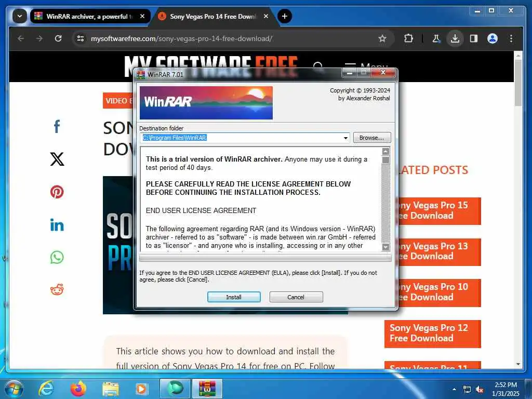Go forward in browser history
The width and height of the screenshot is (532, 399).
pyautogui.click(x=39, y=38)
